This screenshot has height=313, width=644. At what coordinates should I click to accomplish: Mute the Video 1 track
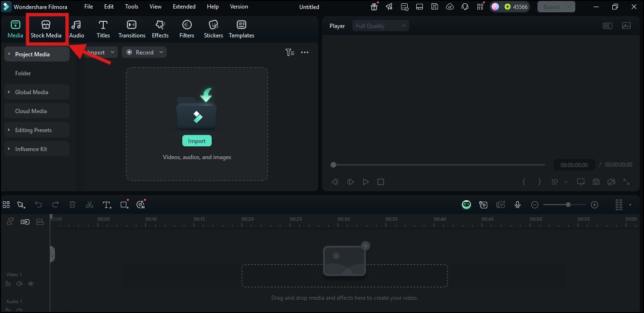[x=19, y=283]
